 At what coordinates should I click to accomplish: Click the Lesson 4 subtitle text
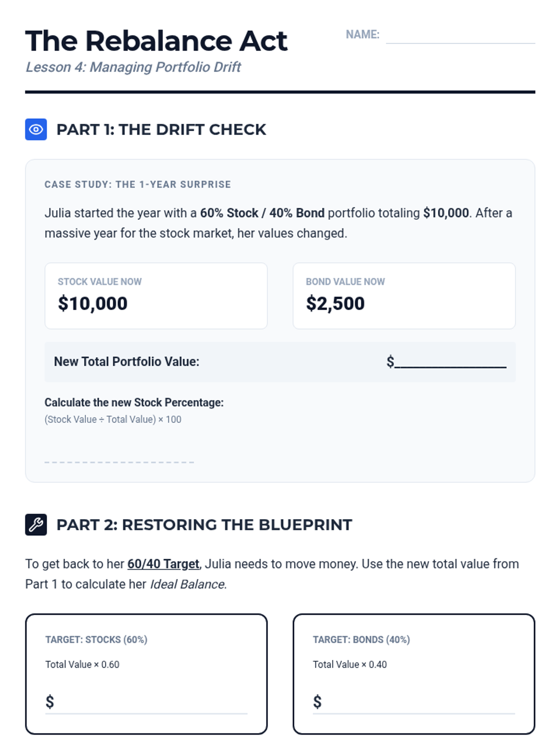pos(133,67)
